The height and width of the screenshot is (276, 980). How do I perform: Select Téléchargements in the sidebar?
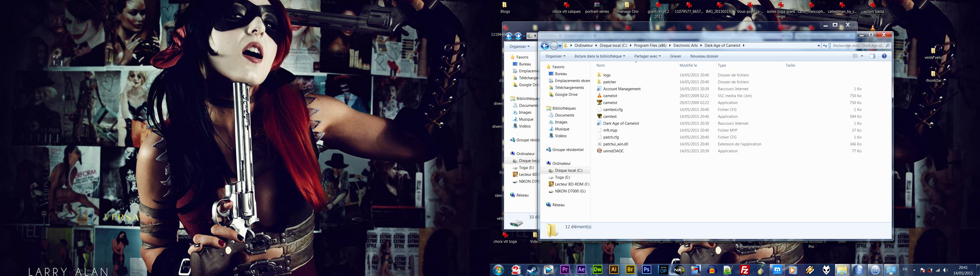[569, 88]
